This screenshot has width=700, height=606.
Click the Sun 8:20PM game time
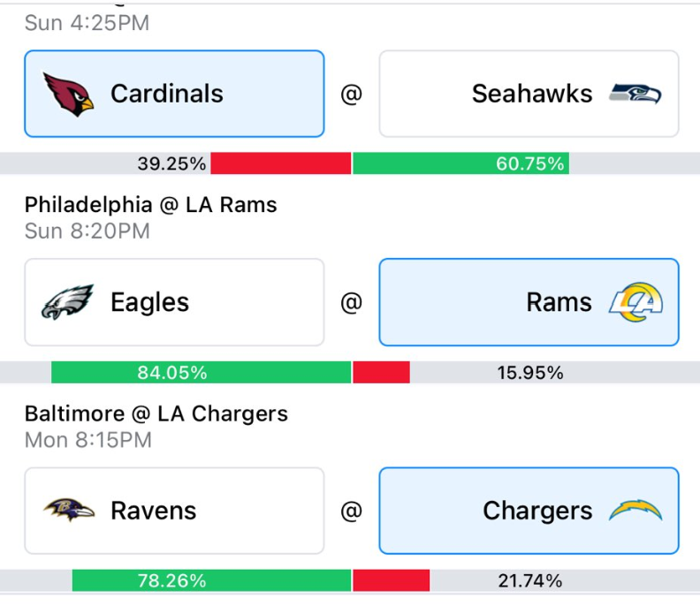coord(87,231)
